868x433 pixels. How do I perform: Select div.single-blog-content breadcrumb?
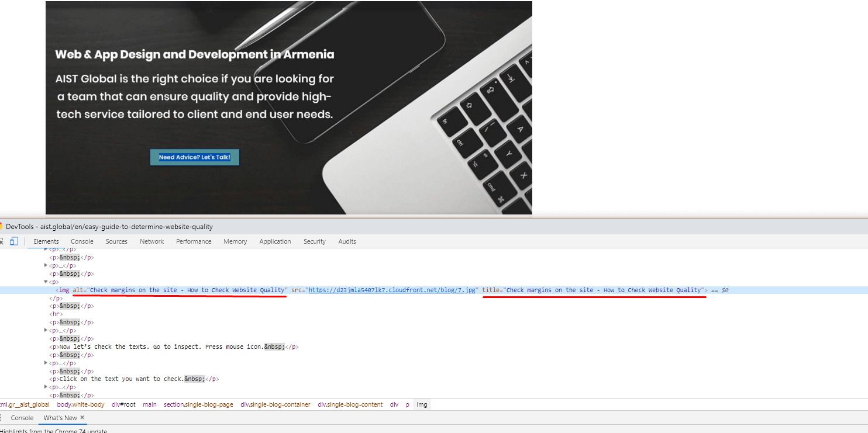(x=350, y=404)
